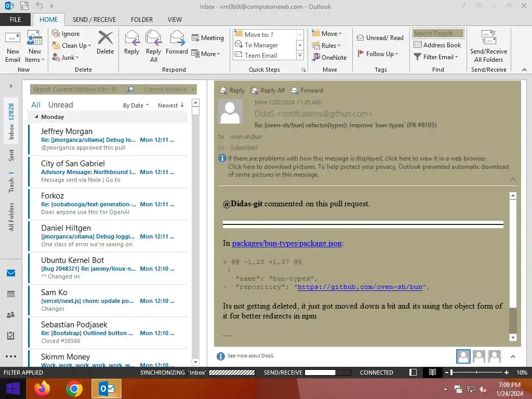Open the By Date sort dropdown
This screenshot has height=399, width=532.
click(136, 105)
